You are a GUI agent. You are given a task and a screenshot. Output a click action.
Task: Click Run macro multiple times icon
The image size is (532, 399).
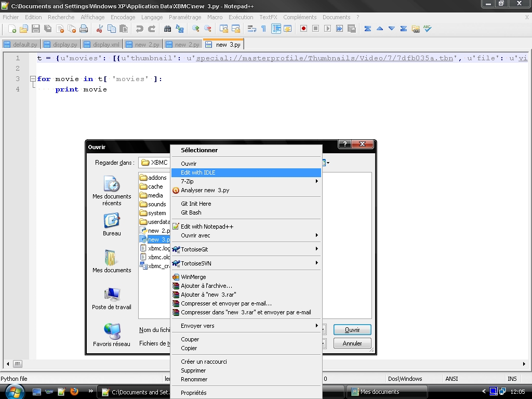click(339, 29)
